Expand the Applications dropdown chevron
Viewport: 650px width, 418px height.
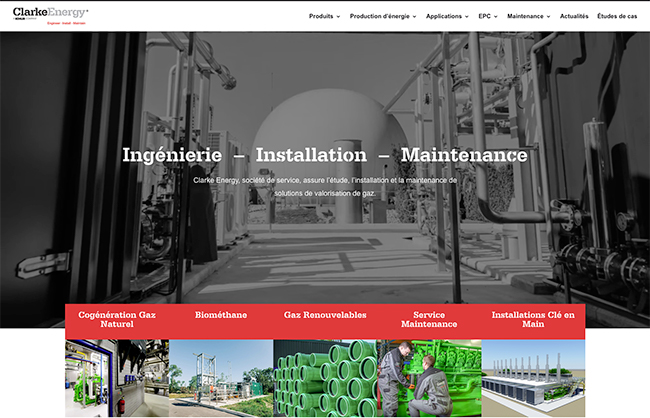tap(467, 17)
